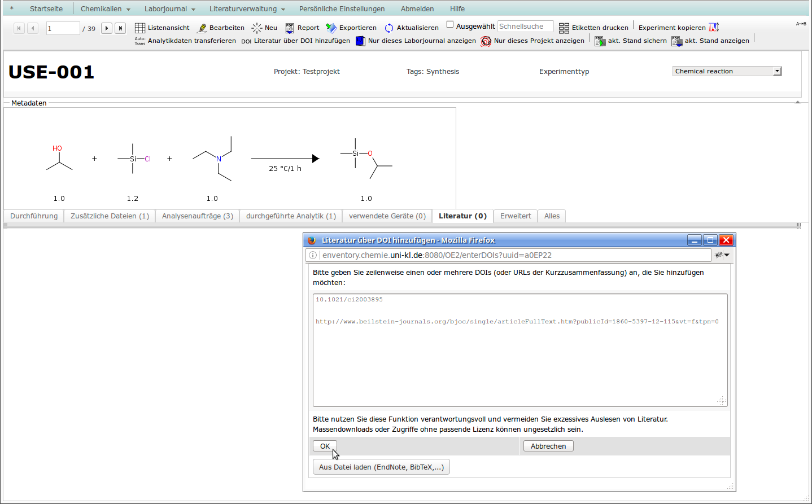Image resolution: width=812 pixels, height=504 pixels.
Task: Click the DOI entry text area
Action: click(x=520, y=350)
